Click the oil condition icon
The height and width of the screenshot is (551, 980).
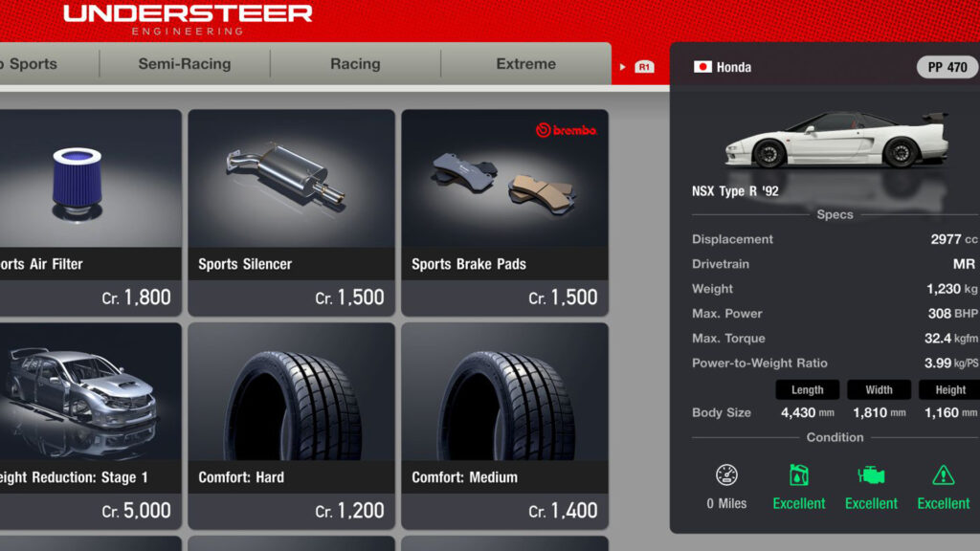tap(799, 475)
